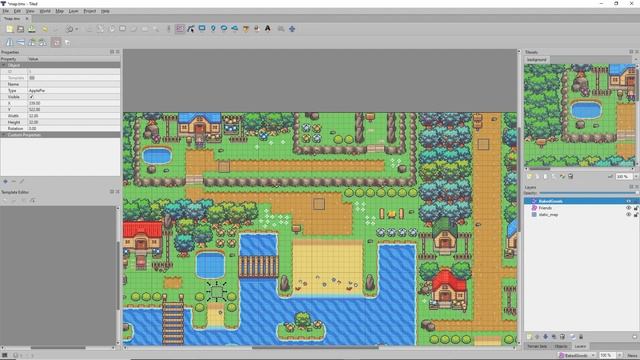640x360 pixels.
Task: Click the New Layer icon in Layers panel
Action: [529, 337]
